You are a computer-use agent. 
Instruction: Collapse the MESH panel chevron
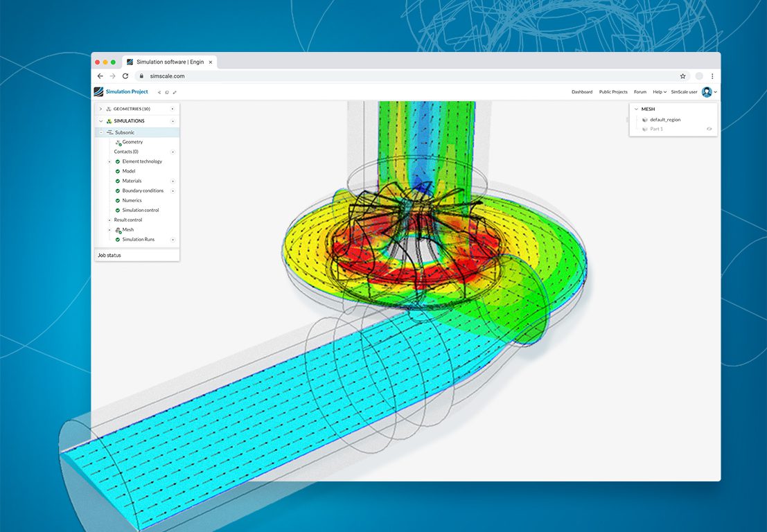636,109
